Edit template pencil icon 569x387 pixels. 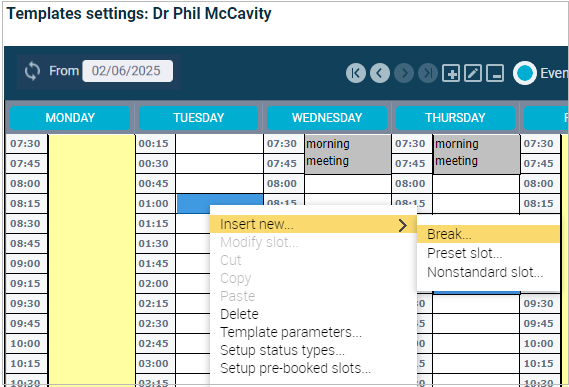tap(473, 73)
